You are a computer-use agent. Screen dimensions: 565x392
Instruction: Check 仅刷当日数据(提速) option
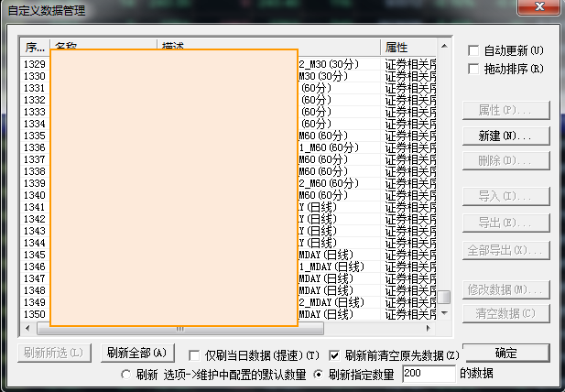coord(194,354)
